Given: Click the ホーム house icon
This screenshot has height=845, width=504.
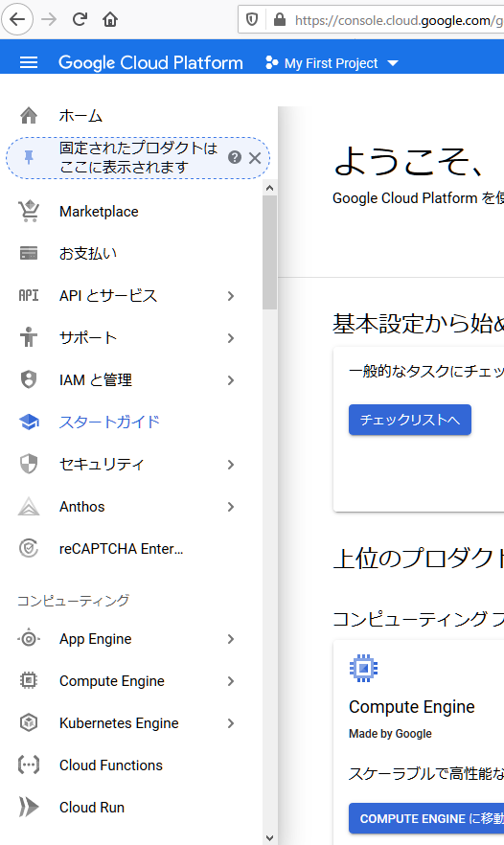Looking at the screenshot, I should (29, 115).
